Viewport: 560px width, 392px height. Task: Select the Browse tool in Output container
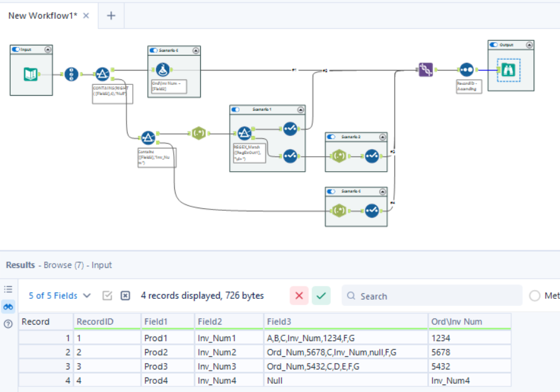point(508,70)
